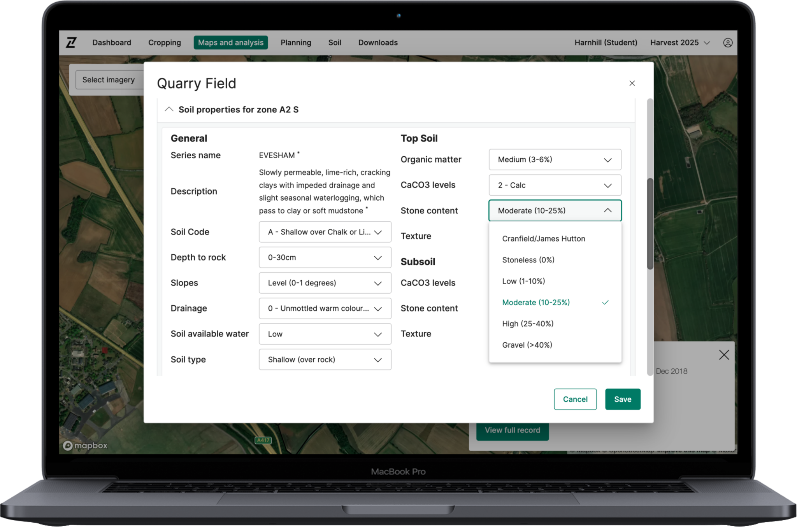Image resolution: width=797 pixels, height=532 pixels.
Task: Close the Quarry Field dialog
Action: (632, 83)
